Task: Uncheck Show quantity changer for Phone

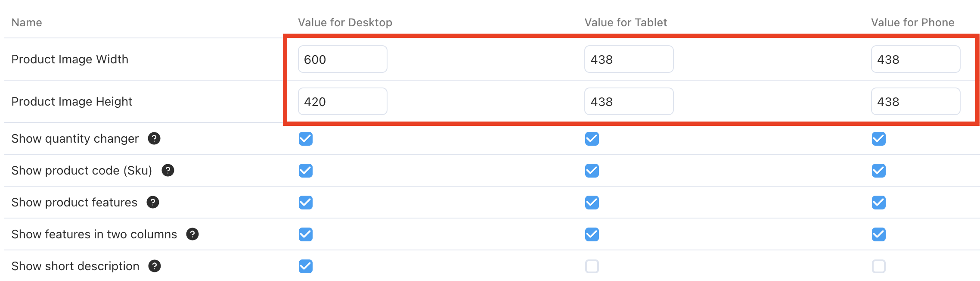Action: 879,139
